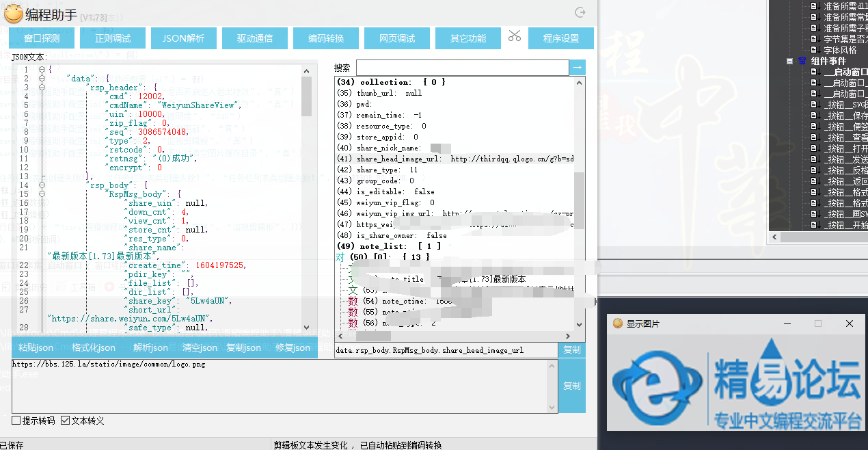Collapse the 组件事件 tree node
Screen dimensions: 868x450
(790, 61)
